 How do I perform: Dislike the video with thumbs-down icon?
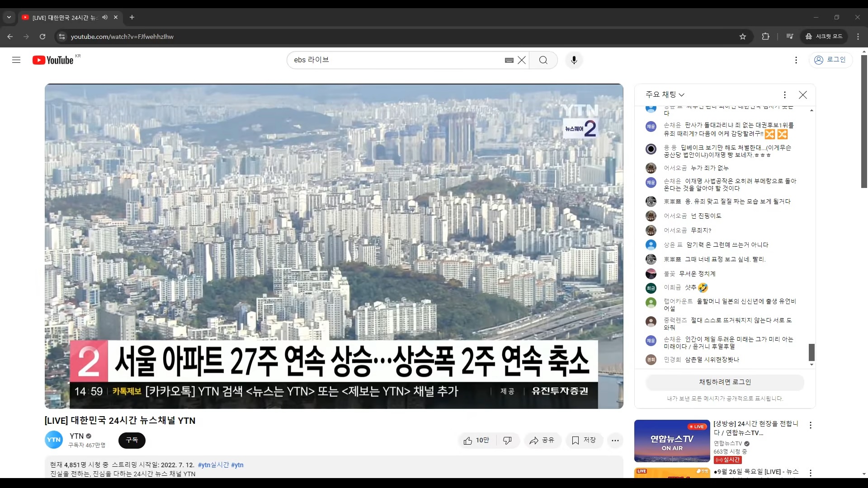[x=507, y=440]
